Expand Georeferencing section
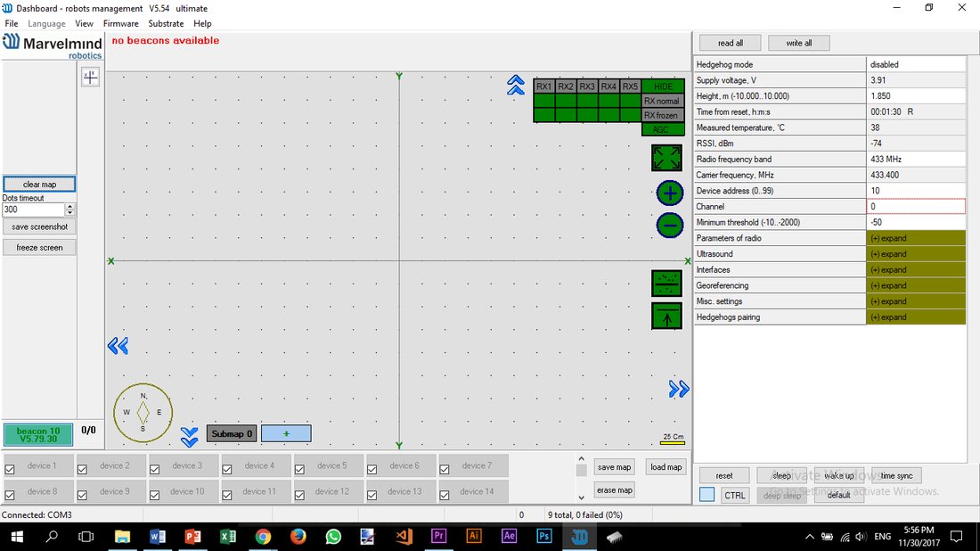This screenshot has height=551, width=980. point(916,285)
